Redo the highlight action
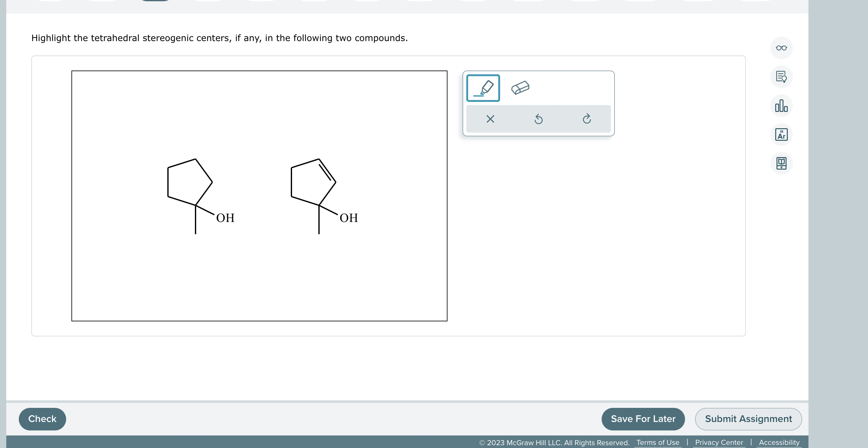This screenshot has height=448, width=868. (587, 119)
